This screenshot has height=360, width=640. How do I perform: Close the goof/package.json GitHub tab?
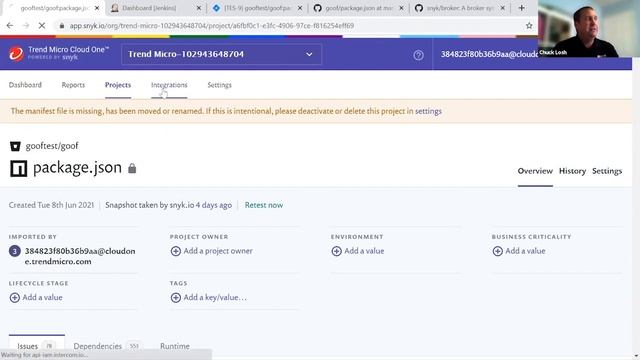pyautogui.click(x=401, y=8)
